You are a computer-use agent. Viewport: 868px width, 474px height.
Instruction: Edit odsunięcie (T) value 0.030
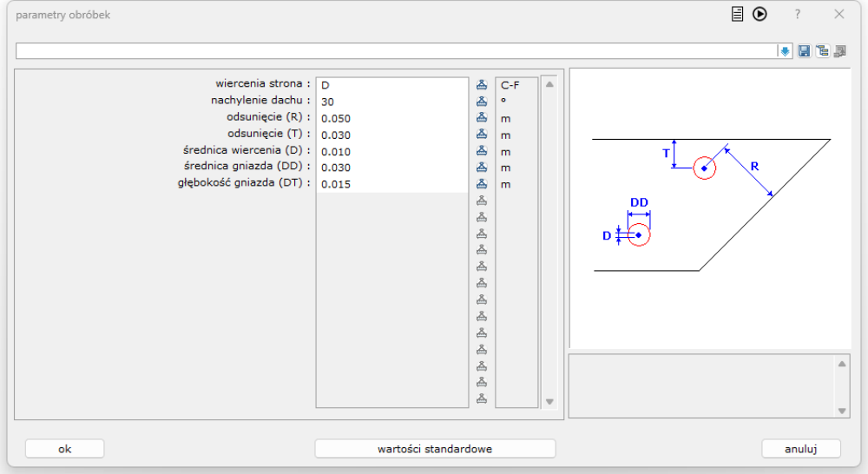pos(392,135)
